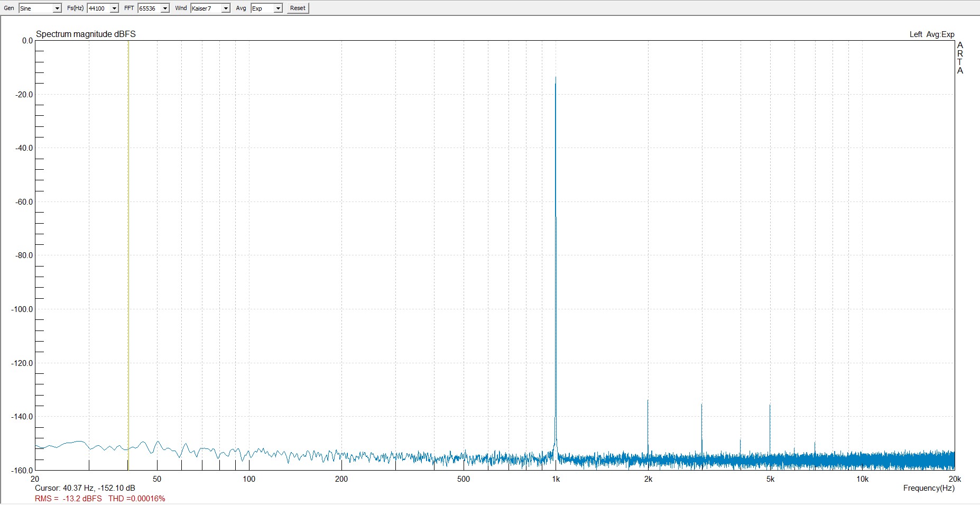This screenshot has width=980, height=505.
Task: Click the '1k' frequency axis label
Action: [x=556, y=479]
